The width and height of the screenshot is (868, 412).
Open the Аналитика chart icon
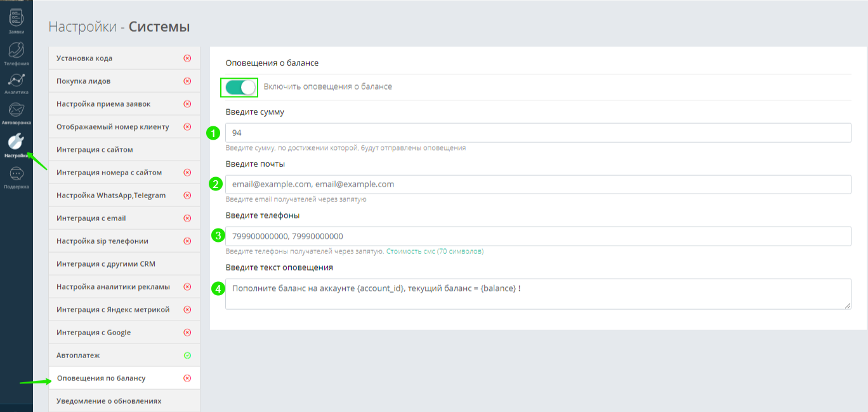pos(16,80)
